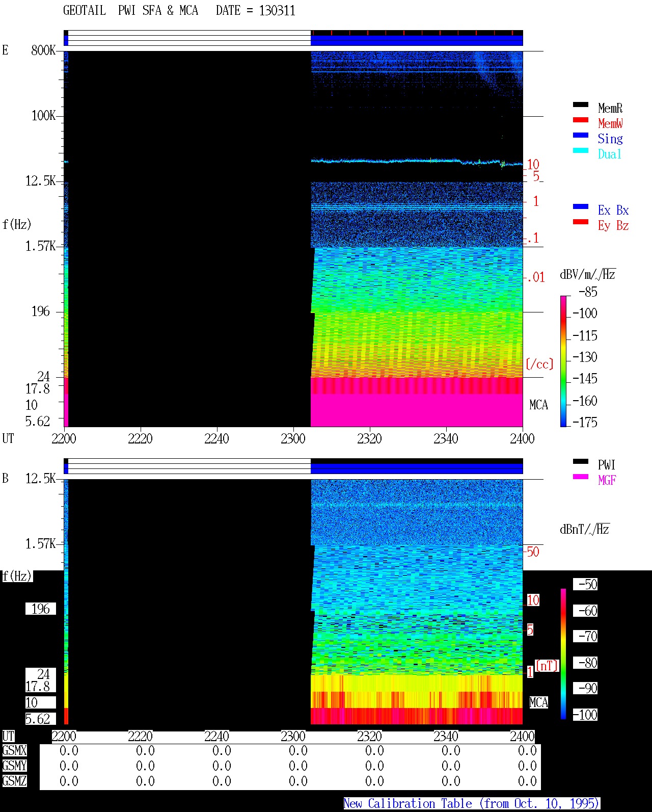Click the blue Sing legend swatch
Image resolution: width=652 pixels, height=812 pixels.
pyautogui.click(x=581, y=136)
